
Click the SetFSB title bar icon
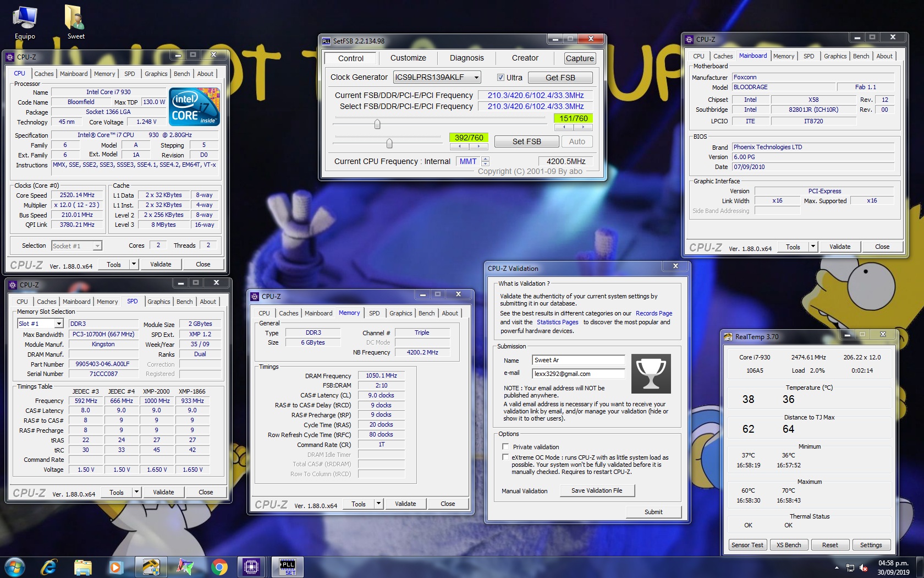click(326, 41)
